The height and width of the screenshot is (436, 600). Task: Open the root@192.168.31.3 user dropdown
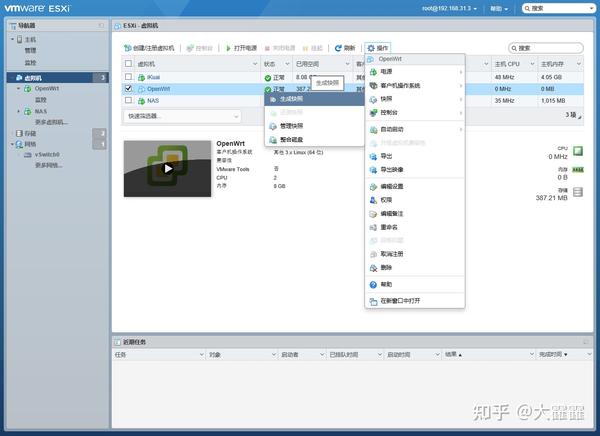point(449,8)
